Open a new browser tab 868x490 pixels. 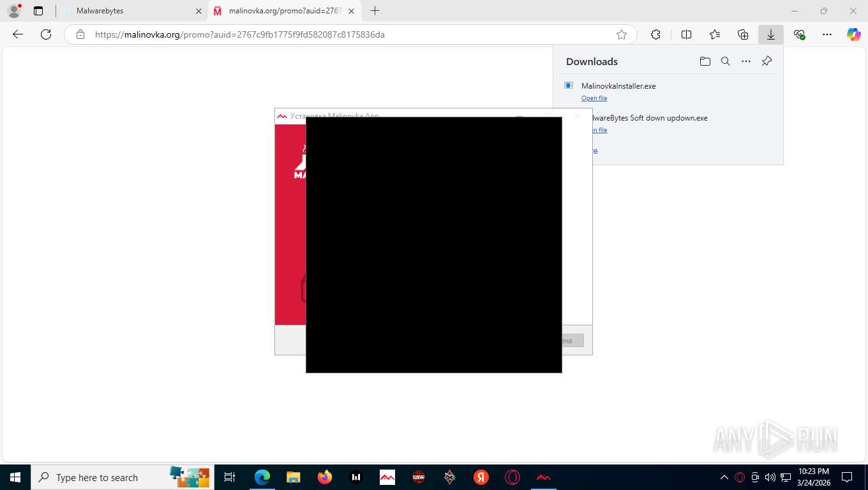point(375,11)
